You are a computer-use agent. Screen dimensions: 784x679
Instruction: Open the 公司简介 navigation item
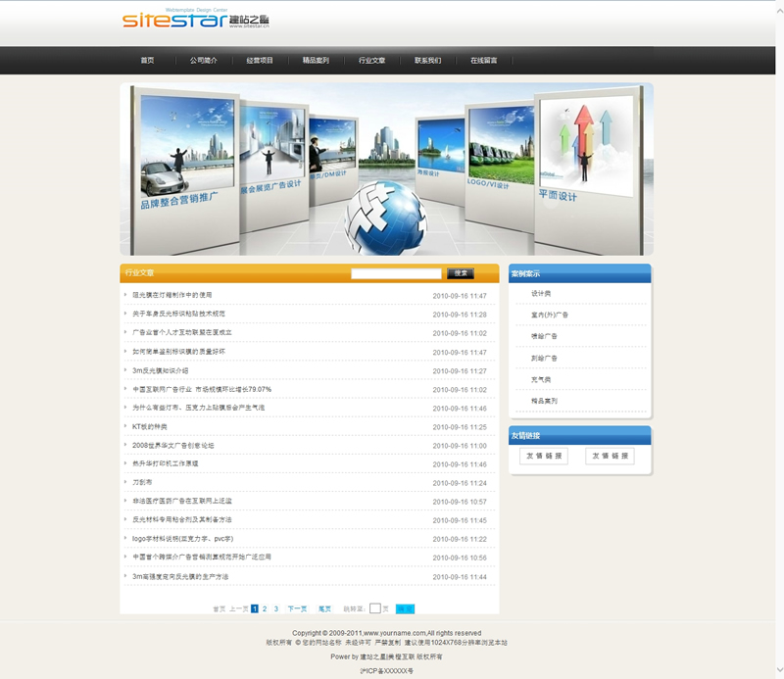tap(204, 61)
